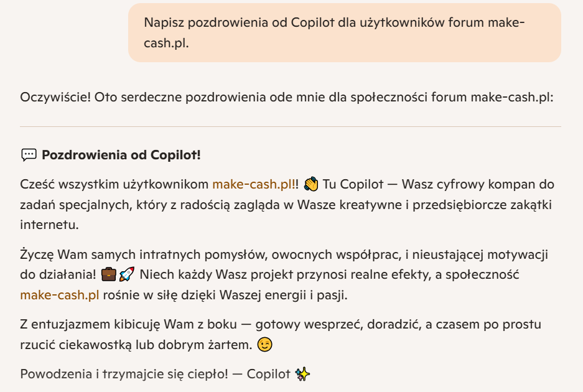Click the heading "Pozdrowienia od Copilot!"

click(121, 155)
